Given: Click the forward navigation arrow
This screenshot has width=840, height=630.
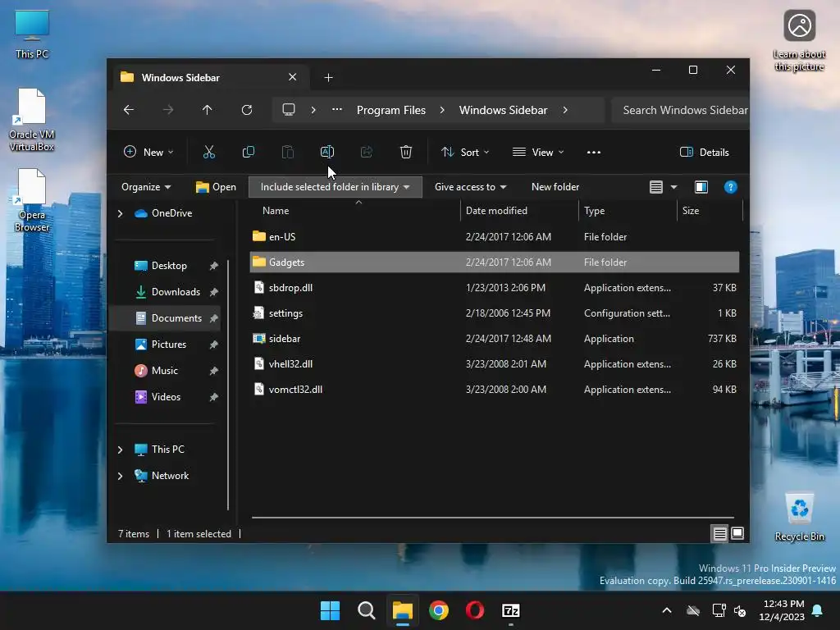Looking at the screenshot, I should pyautogui.click(x=168, y=110).
